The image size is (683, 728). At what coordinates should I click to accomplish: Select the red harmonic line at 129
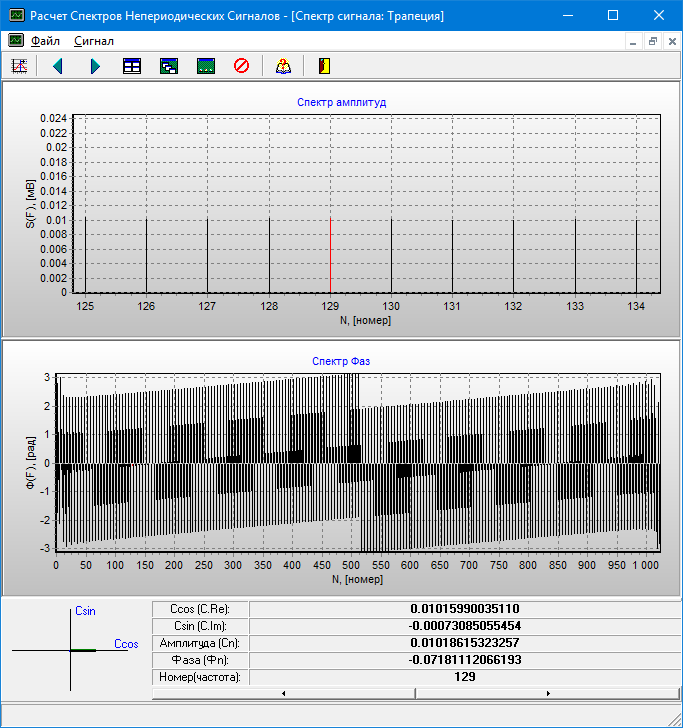click(x=330, y=255)
